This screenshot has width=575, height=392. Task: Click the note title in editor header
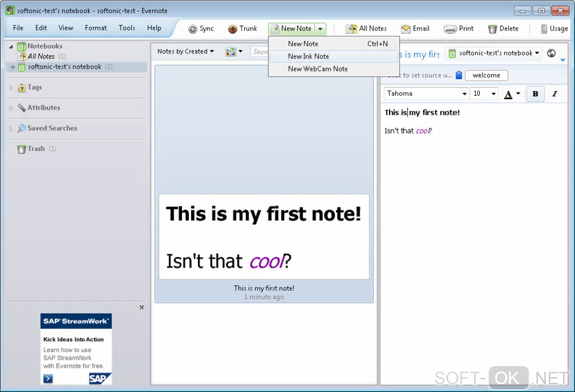pyautogui.click(x=419, y=55)
